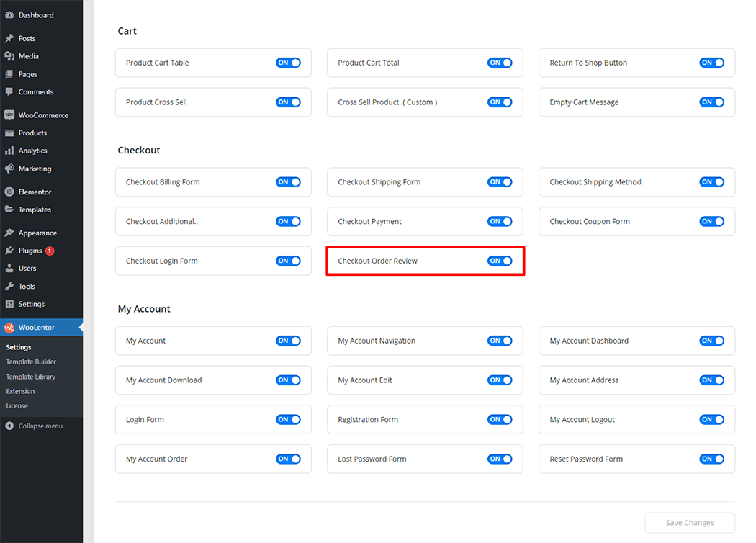Open the Template Library submenu item
The width and height of the screenshot is (756, 543).
point(31,377)
